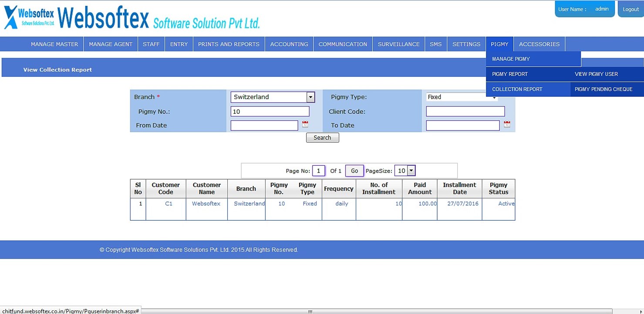
Task: Click the copyright footer text
Action: tap(199, 250)
